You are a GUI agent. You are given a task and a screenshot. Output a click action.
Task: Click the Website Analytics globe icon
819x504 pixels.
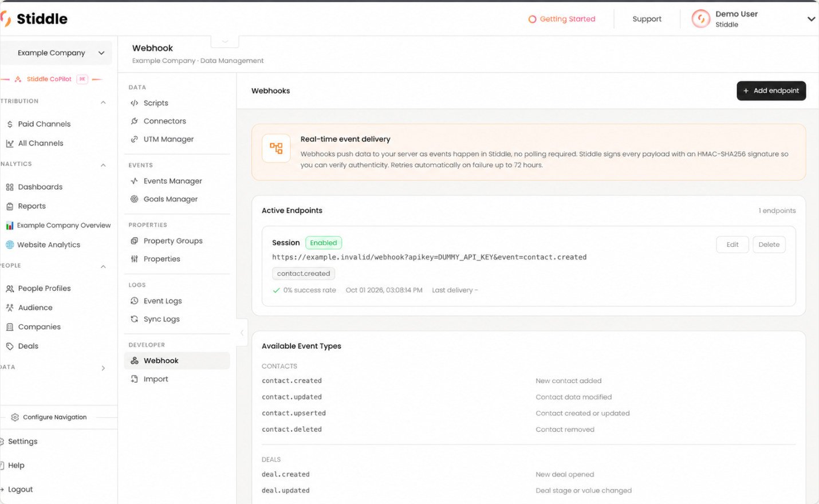[10, 245]
